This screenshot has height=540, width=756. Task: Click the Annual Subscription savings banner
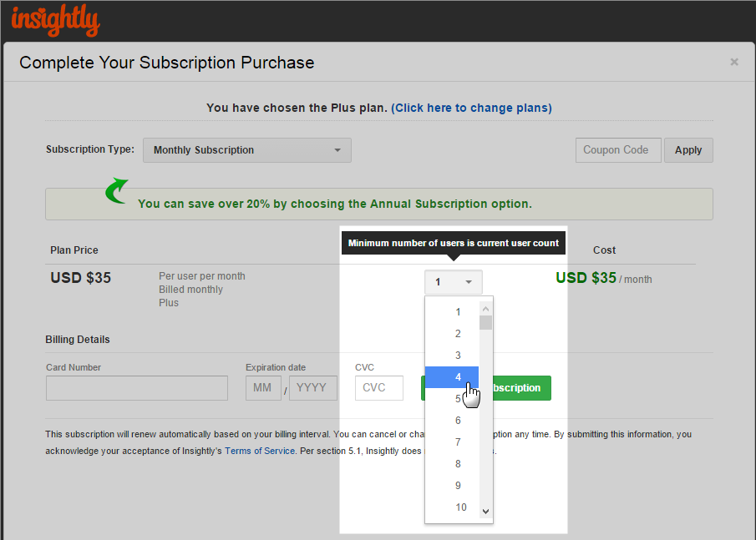click(x=379, y=204)
